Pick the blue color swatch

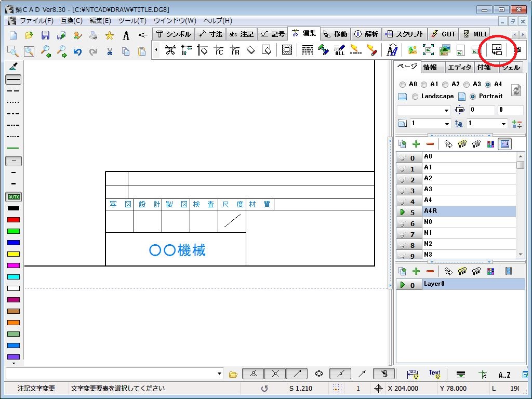pyautogui.click(x=14, y=243)
